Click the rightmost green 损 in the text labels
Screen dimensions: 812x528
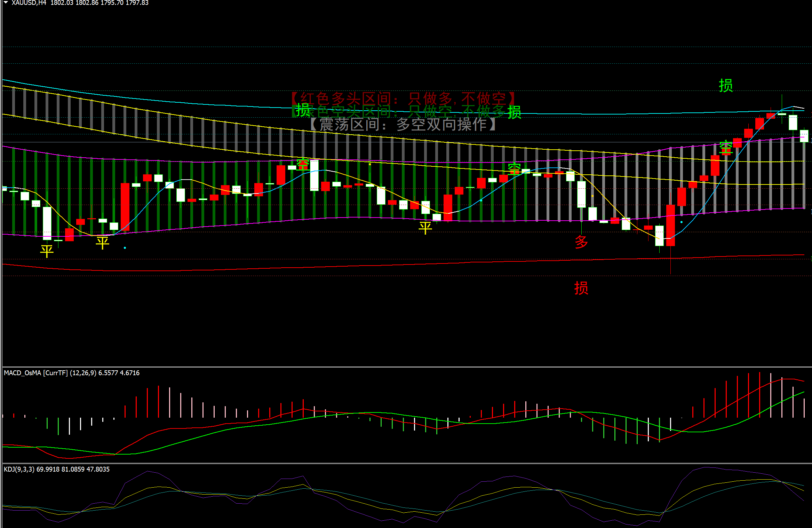point(514,112)
